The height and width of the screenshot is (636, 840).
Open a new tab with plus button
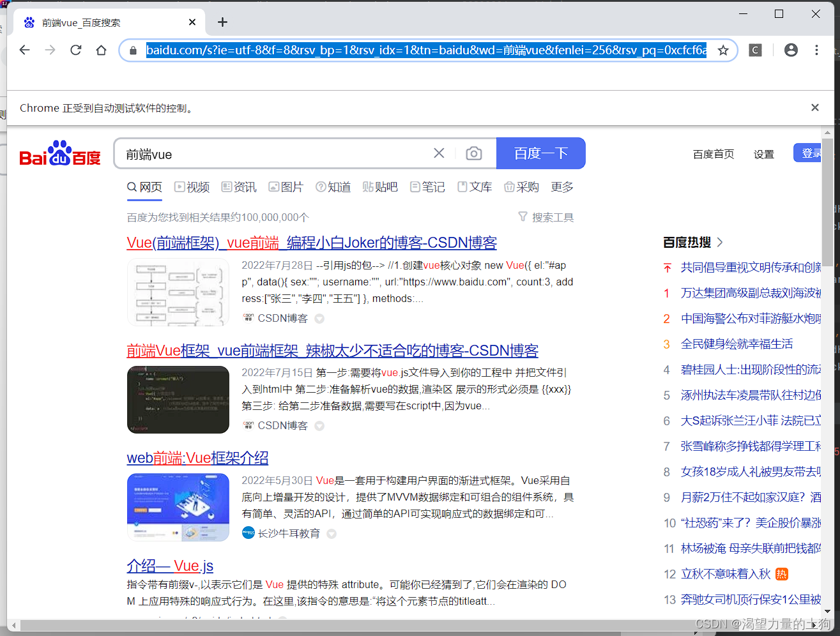222,22
